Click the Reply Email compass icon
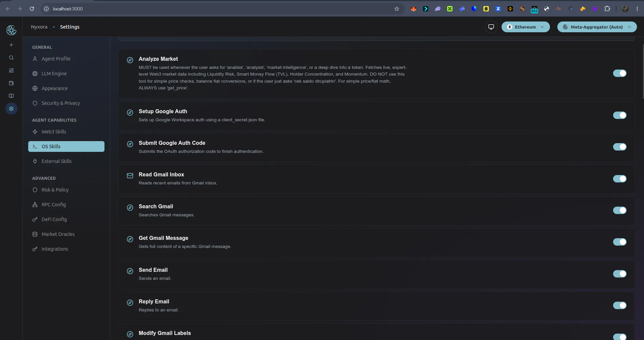644x340 pixels. tap(130, 303)
